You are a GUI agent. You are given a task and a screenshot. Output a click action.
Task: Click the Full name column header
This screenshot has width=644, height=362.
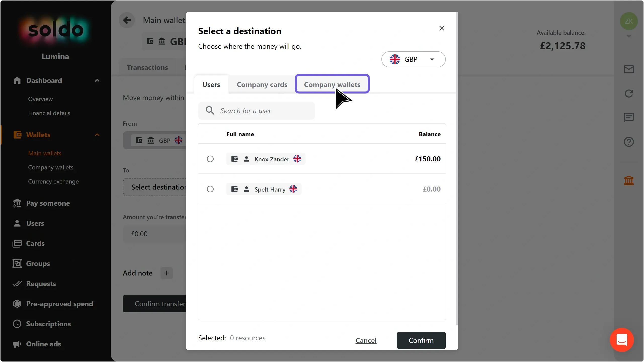point(240,134)
